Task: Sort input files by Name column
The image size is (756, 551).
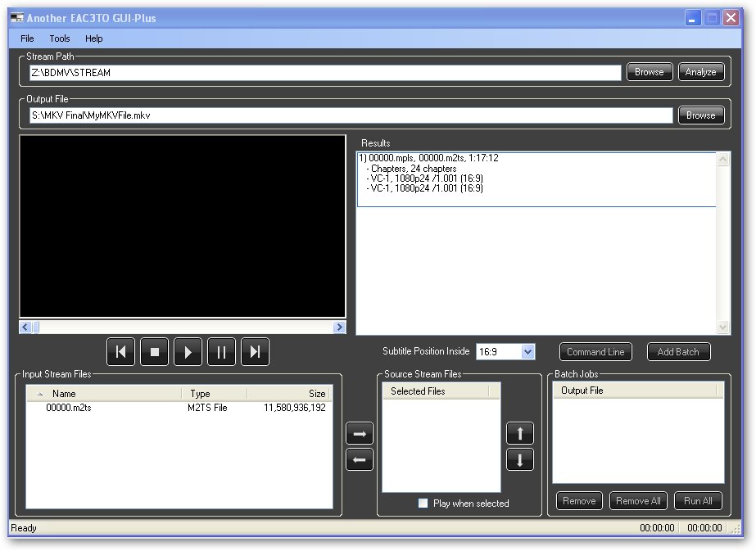Action: (104, 393)
